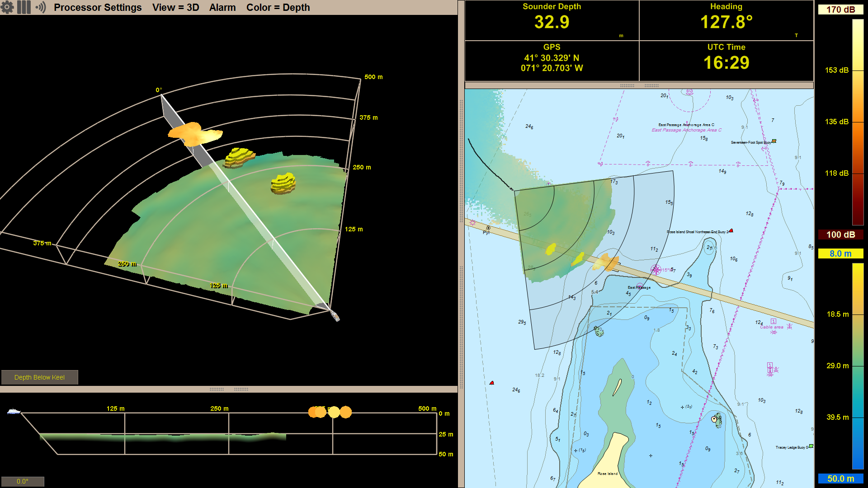Click the 50.0 m maximum depth value
The width and height of the screenshot is (868, 488).
point(840,479)
